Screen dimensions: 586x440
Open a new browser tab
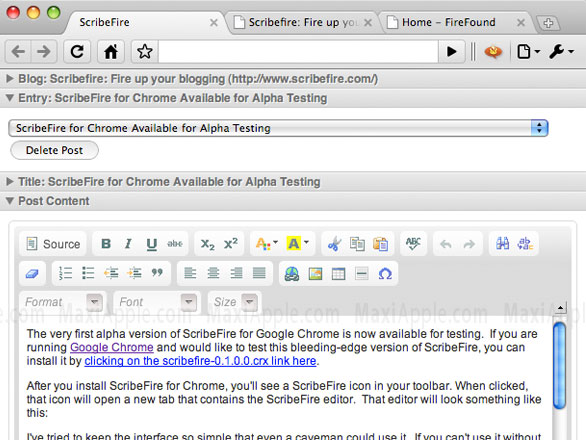point(548,23)
